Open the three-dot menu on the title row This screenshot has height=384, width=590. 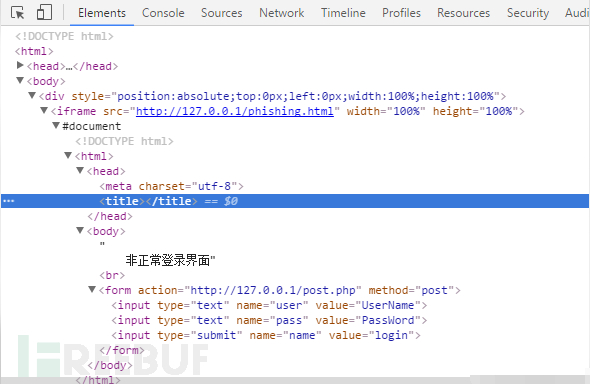(8, 201)
